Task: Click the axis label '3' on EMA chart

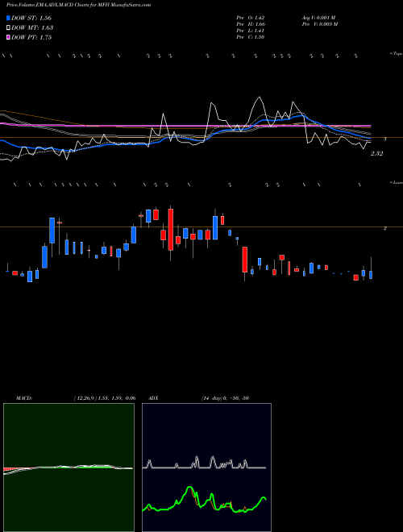Action: click(385, 139)
